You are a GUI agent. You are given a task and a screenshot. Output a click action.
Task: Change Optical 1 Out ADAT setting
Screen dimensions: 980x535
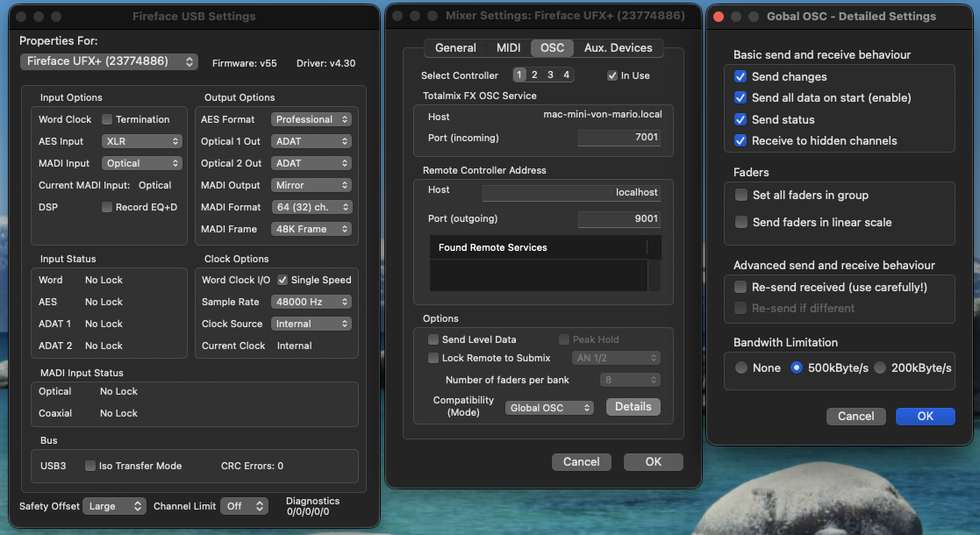311,141
